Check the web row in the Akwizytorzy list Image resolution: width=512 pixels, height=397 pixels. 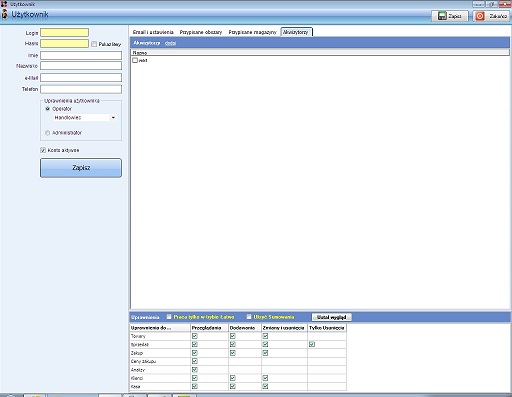tap(135, 60)
